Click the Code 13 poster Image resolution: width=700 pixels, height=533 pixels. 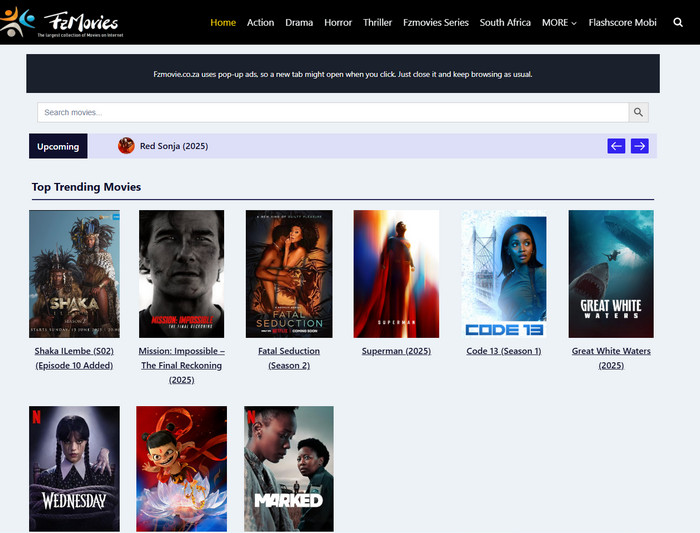(x=504, y=274)
